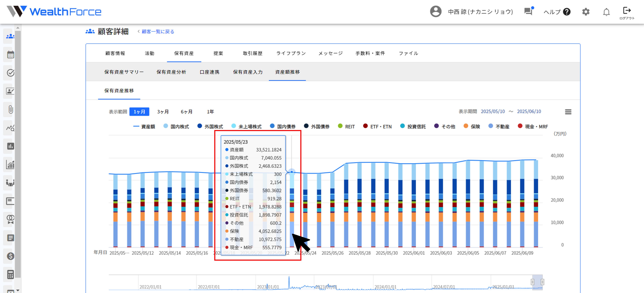Viewport: 644px width, 293px height.
Task: Open 保有資産入力 sub-tab
Action: [248, 72]
